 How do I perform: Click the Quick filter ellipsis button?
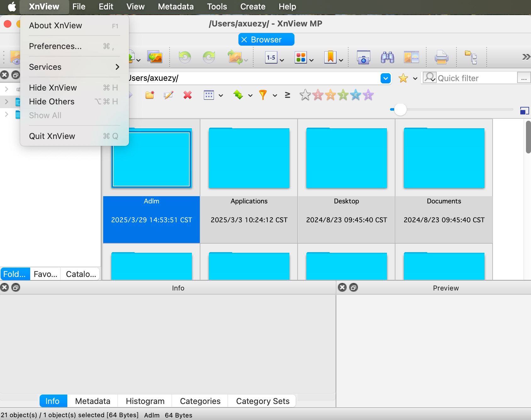point(524,78)
